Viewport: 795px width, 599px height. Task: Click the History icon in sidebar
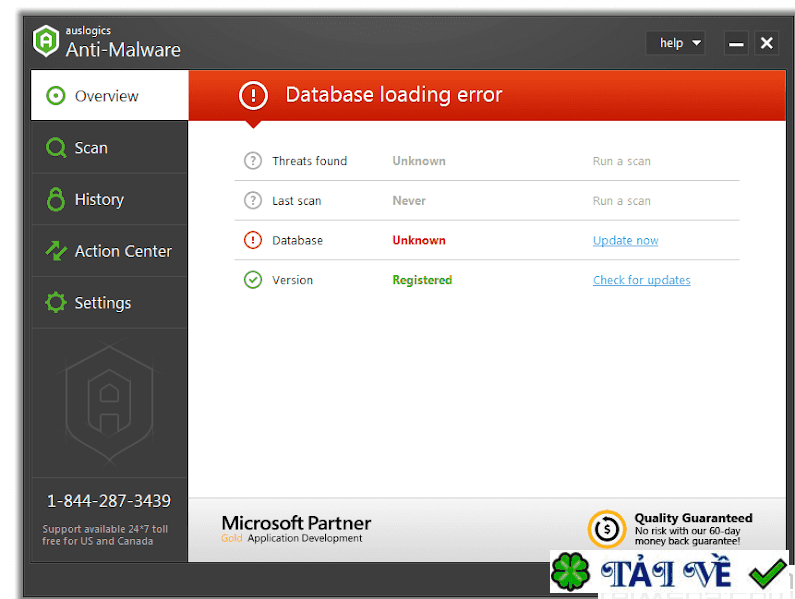(x=56, y=199)
